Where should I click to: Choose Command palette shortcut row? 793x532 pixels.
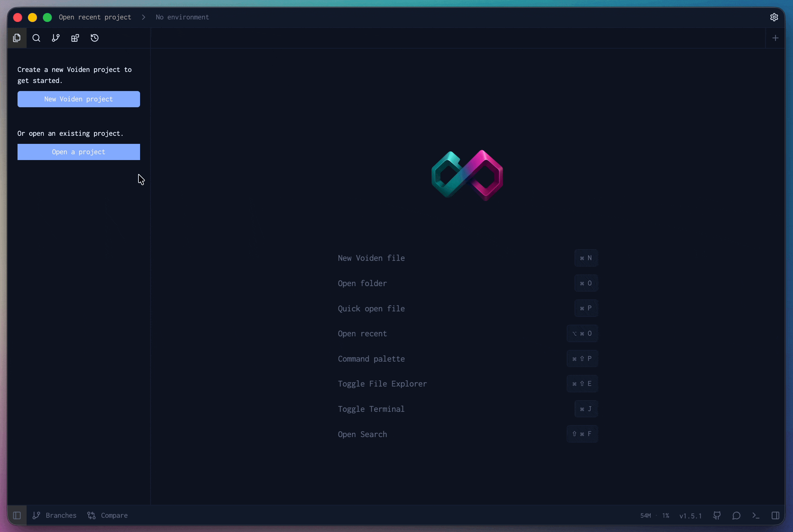pyautogui.click(x=468, y=359)
